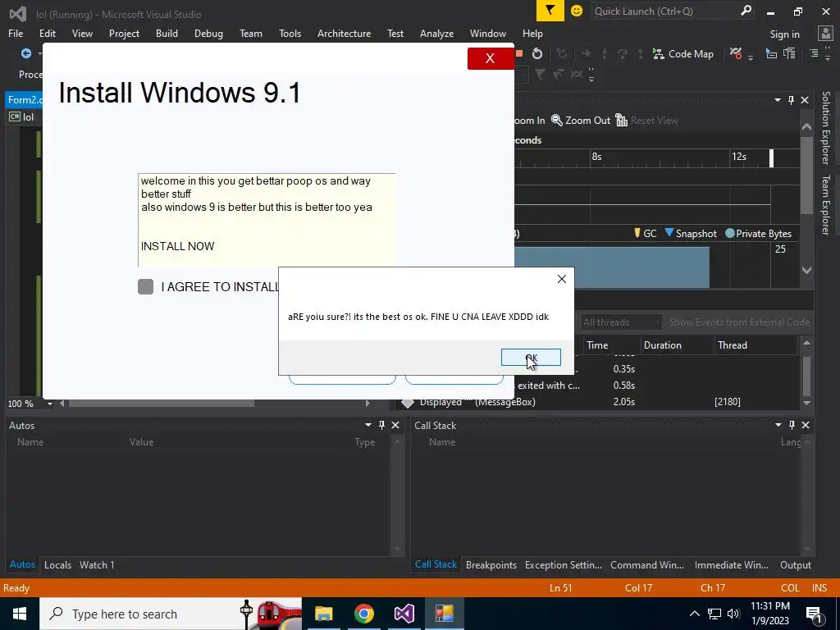The height and width of the screenshot is (630, 840).
Task: Click the indent lines toolbar icon
Action: tap(814, 53)
